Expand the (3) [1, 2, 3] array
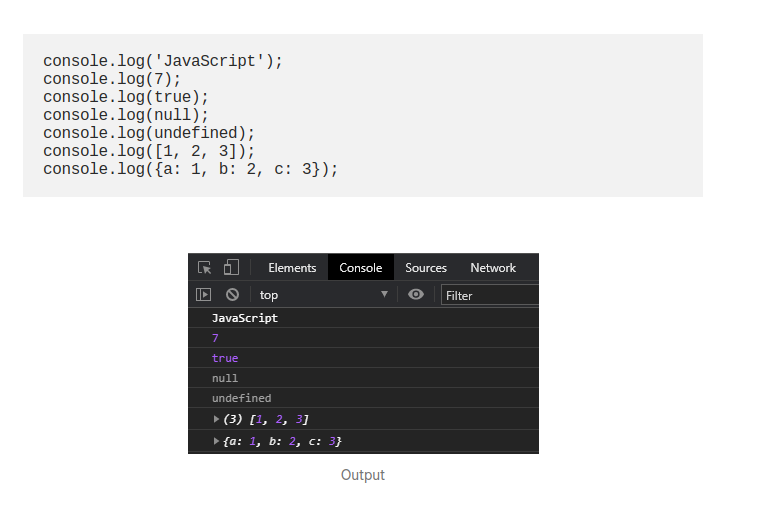Screen dimensions: 772x513 (217, 419)
